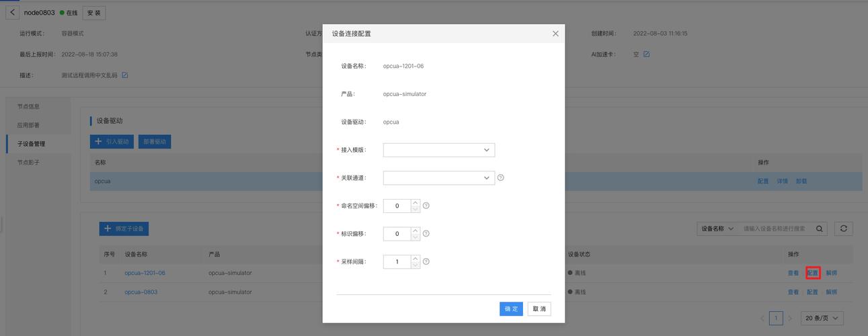
Task: Click the refresh icon in device list
Action: point(843,228)
